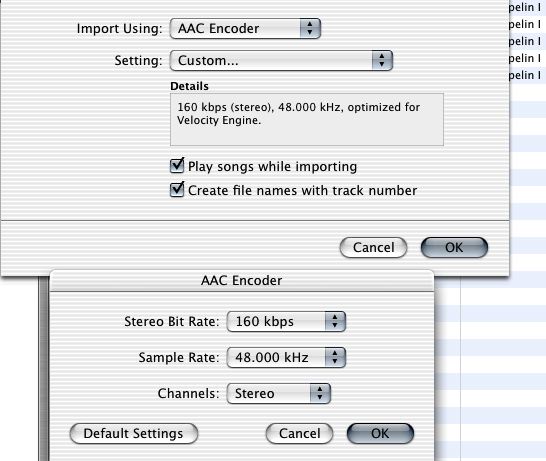This screenshot has height=461, width=546.
Task: Open the Sample Rate 48.000 kHz dropdown
Action: 286,358
